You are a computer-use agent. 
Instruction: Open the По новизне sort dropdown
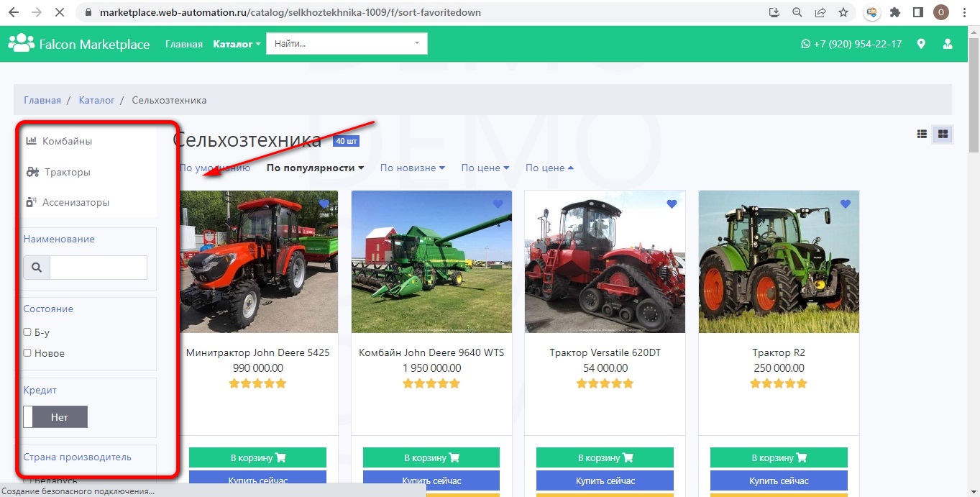[x=412, y=168]
